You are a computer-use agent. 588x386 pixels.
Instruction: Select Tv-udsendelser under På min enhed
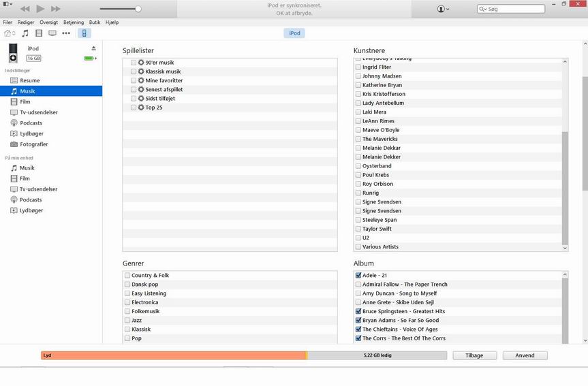click(x=51, y=189)
